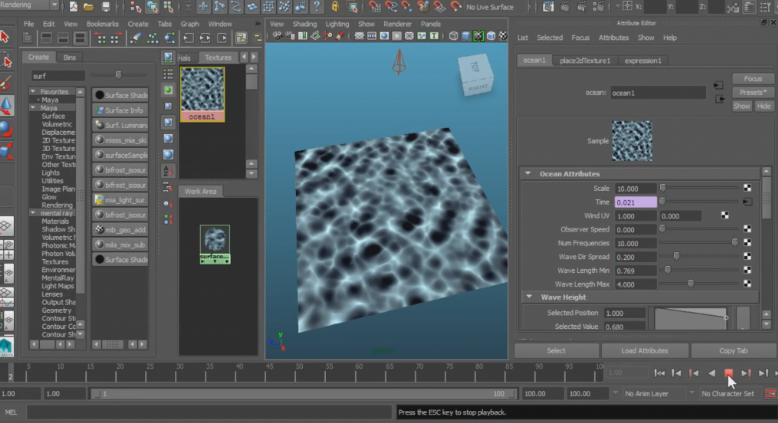Click the lock selection icon in top shelf
This screenshot has height=423, width=778.
click(335, 6)
